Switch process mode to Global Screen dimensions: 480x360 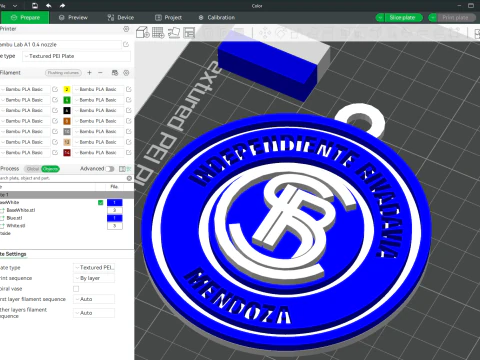[33, 169]
